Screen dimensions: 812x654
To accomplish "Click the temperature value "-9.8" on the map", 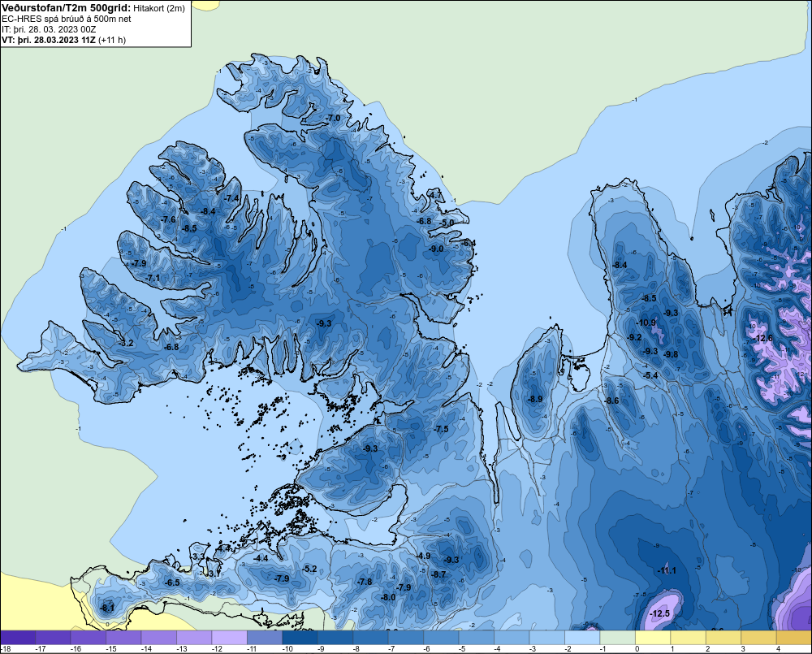I will pyautogui.click(x=671, y=354).
